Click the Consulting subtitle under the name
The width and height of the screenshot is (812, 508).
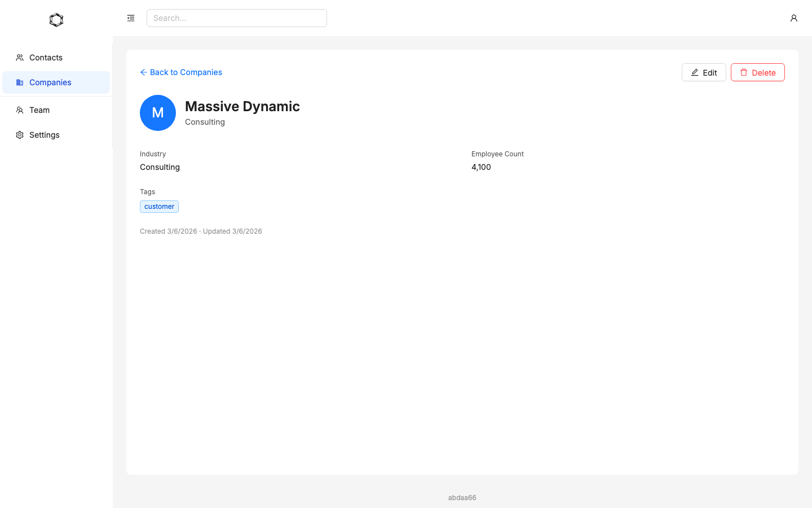click(x=205, y=122)
